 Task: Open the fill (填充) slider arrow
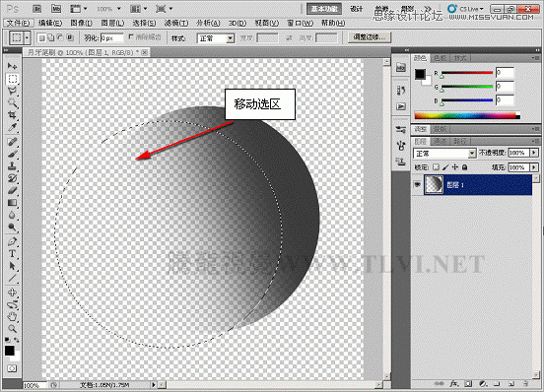[x=534, y=167]
